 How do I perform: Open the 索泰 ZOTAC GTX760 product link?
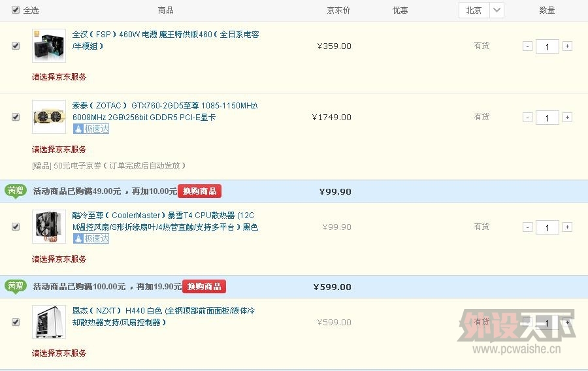tap(165, 111)
